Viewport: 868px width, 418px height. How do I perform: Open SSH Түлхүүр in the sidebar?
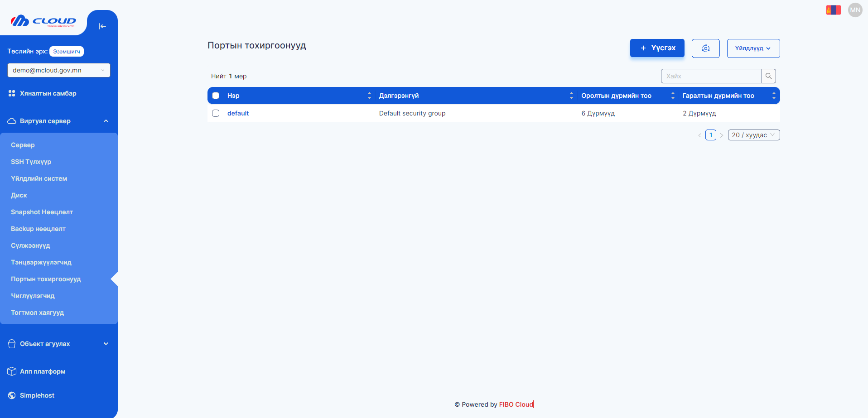tap(31, 162)
